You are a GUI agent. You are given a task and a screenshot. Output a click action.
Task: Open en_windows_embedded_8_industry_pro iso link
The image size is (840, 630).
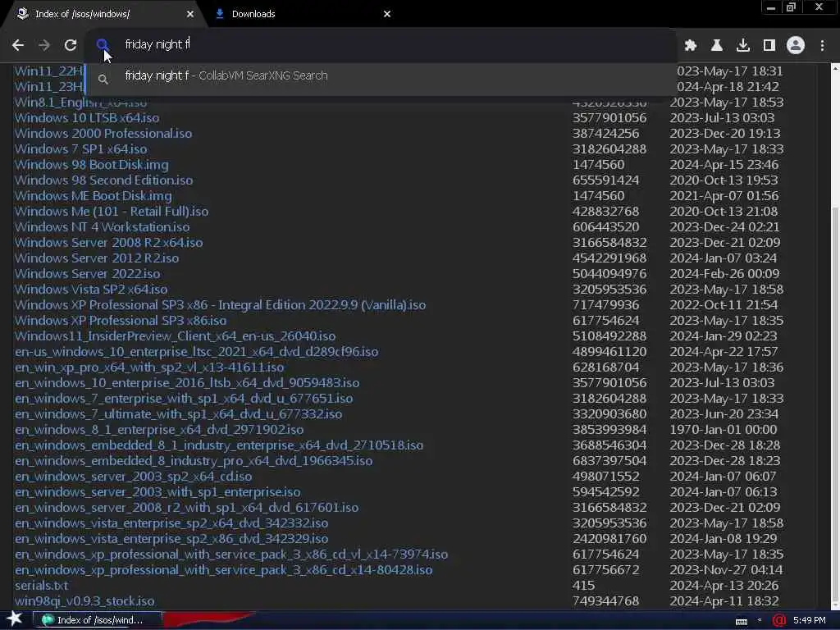coord(194,460)
